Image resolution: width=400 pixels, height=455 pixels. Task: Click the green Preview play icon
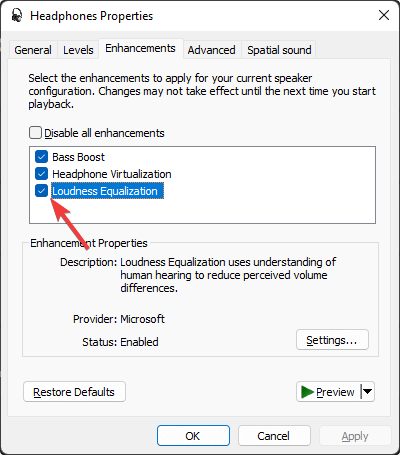(307, 392)
